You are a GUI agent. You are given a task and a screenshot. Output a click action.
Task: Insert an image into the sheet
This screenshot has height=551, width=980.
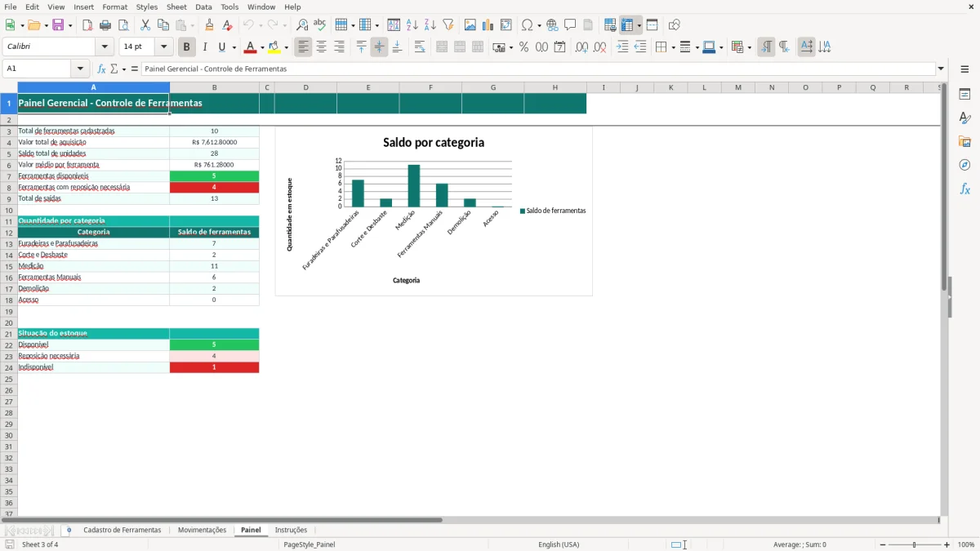click(x=470, y=25)
